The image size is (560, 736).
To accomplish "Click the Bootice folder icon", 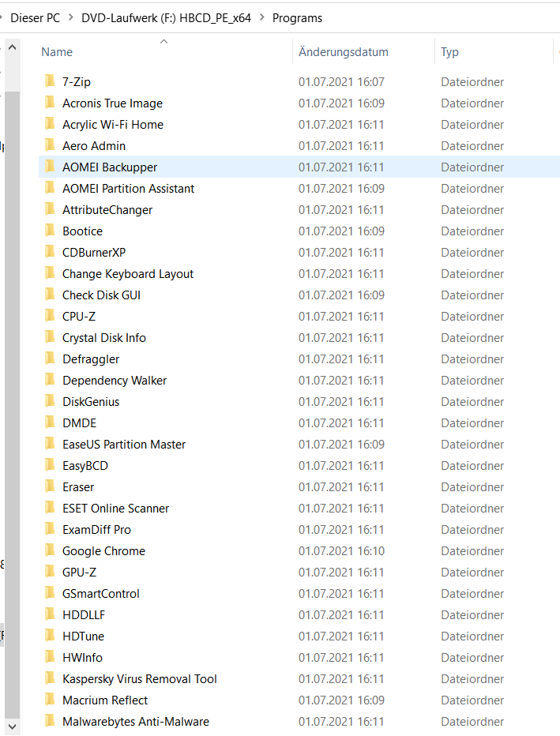I will (50, 231).
